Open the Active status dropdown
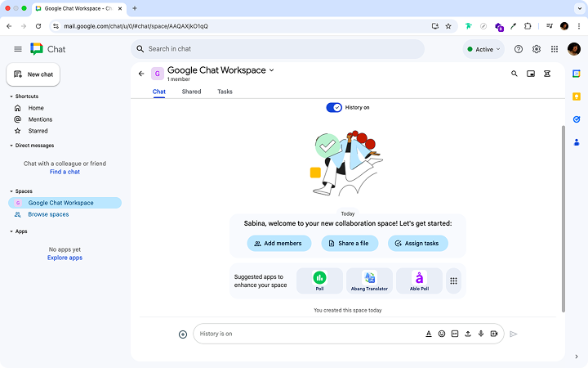The image size is (588, 368). point(483,49)
